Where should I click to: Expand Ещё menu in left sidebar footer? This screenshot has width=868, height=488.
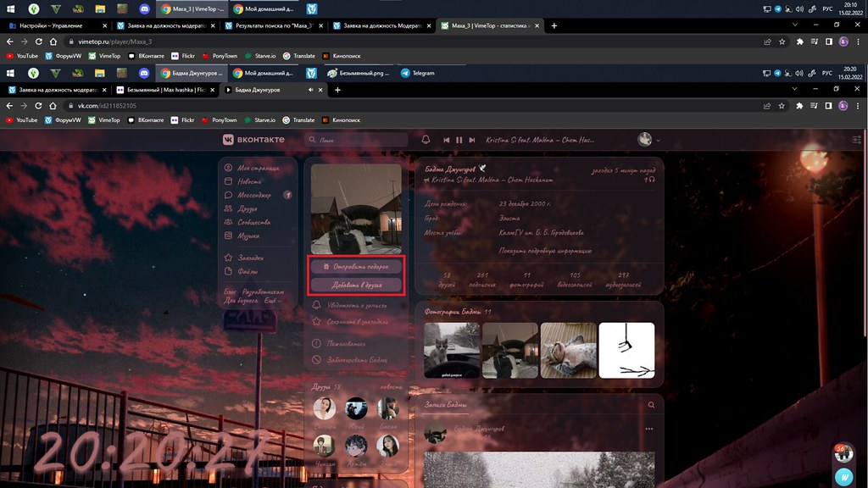[273, 301]
